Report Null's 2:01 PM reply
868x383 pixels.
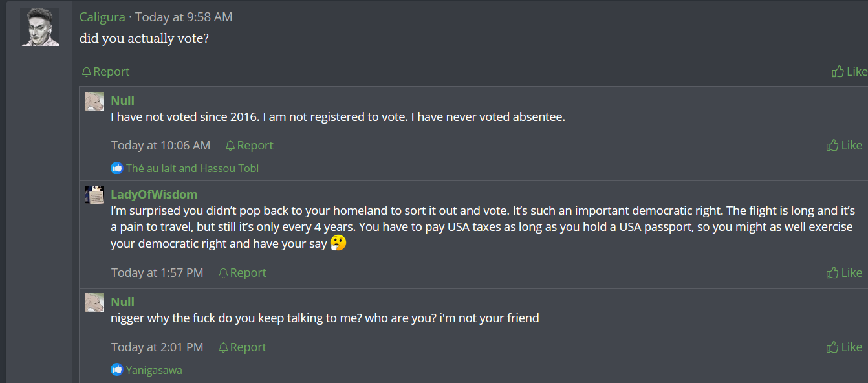click(243, 347)
